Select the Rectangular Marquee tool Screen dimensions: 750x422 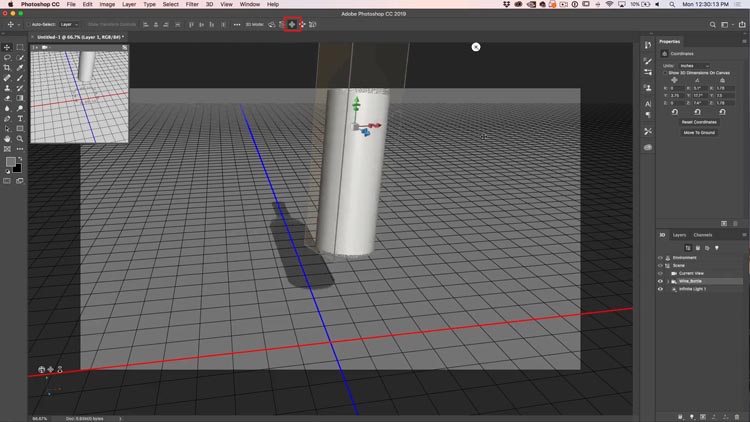pyautogui.click(x=20, y=47)
